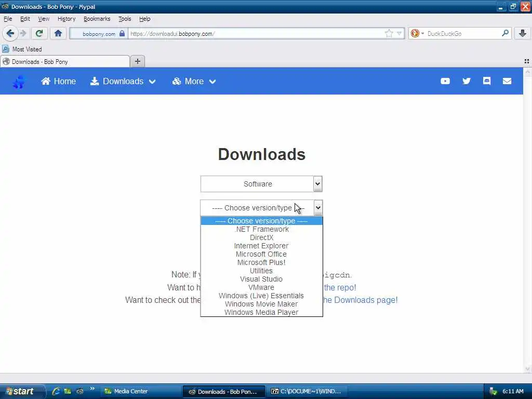Click the padlock site identity icon
The width and height of the screenshot is (532, 399).
coord(122,33)
